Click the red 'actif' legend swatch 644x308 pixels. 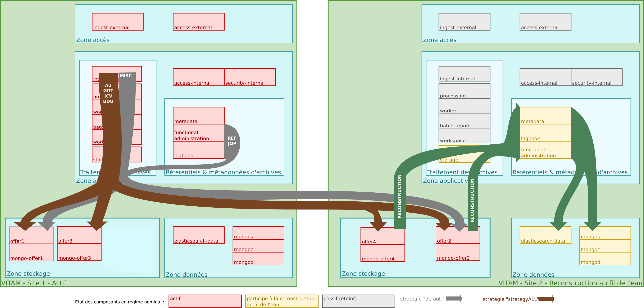tap(205, 301)
